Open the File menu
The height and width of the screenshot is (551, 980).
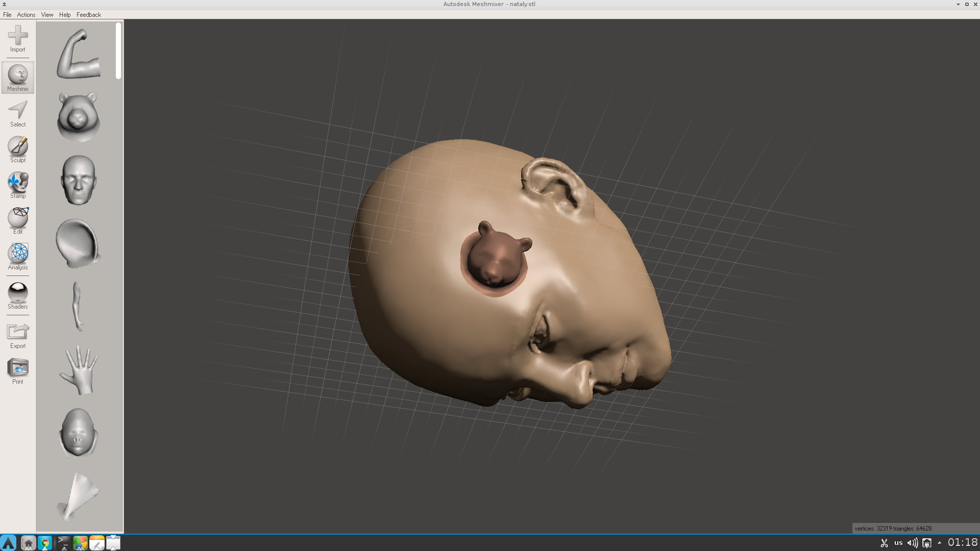point(7,15)
